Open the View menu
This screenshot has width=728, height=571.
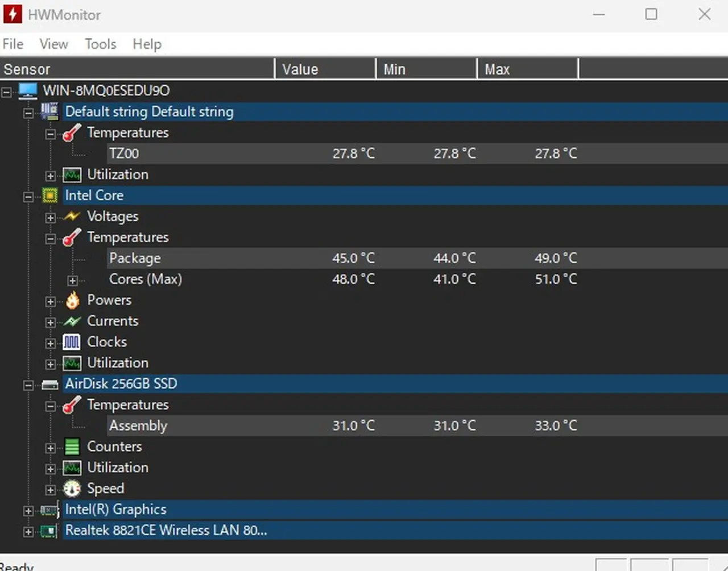[x=53, y=44]
